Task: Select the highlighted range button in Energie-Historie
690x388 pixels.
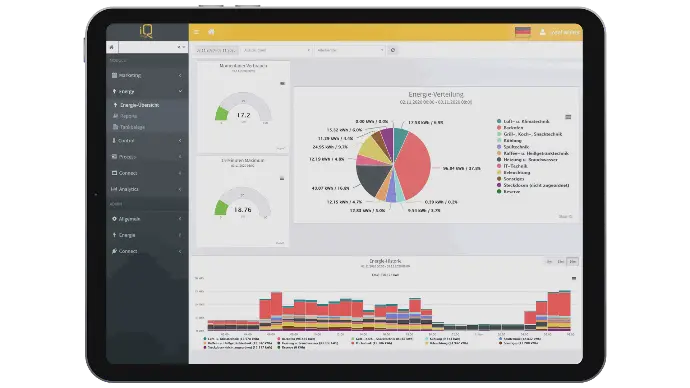Action: click(x=573, y=262)
